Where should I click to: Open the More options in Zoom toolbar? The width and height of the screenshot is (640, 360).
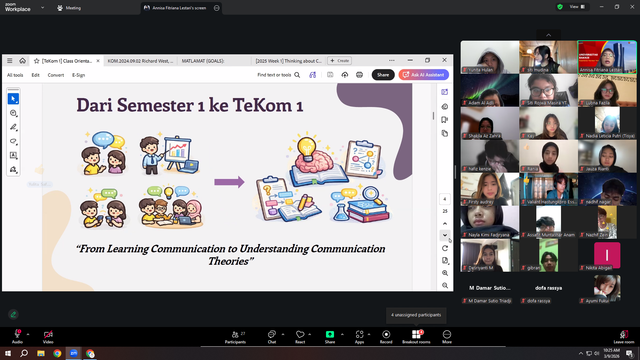pos(447,337)
